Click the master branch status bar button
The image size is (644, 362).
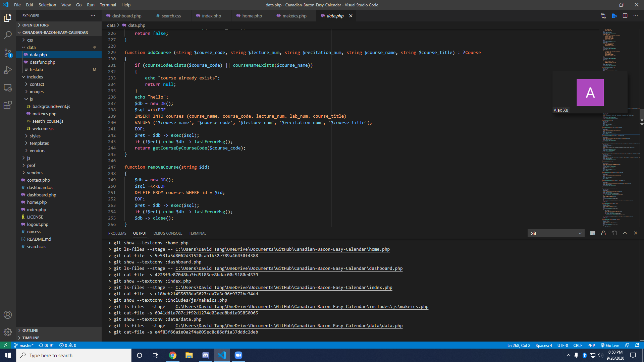24,345
